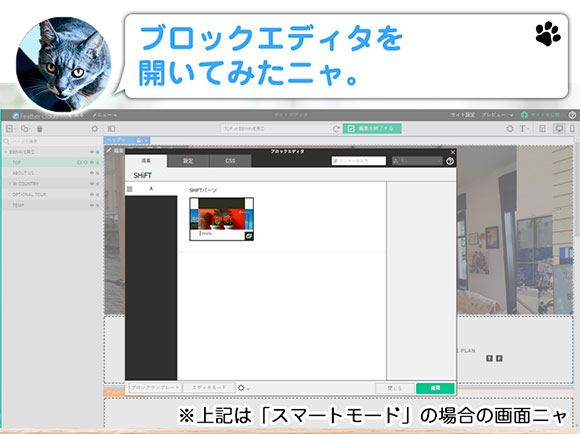
Task: Switch to smartphone preview icon
Action: (x=571, y=128)
